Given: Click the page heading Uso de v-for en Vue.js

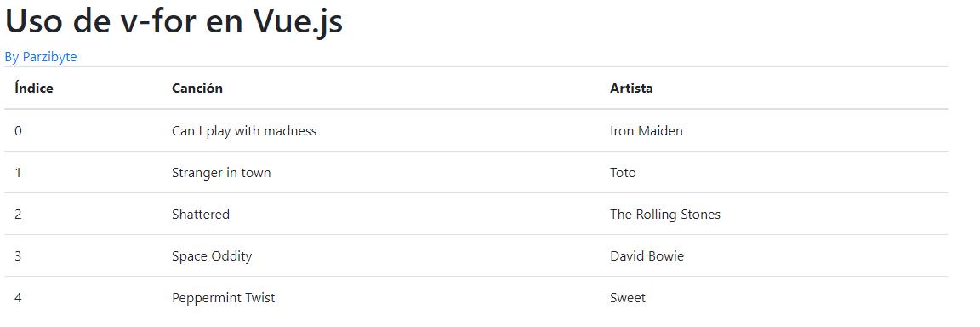Looking at the screenshot, I should pyautogui.click(x=174, y=22).
